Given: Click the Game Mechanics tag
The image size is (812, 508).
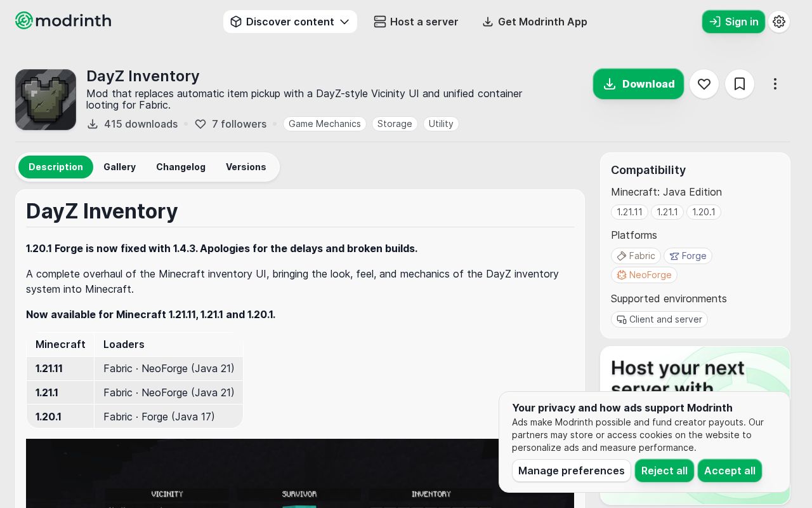Looking at the screenshot, I should tap(325, 124).
